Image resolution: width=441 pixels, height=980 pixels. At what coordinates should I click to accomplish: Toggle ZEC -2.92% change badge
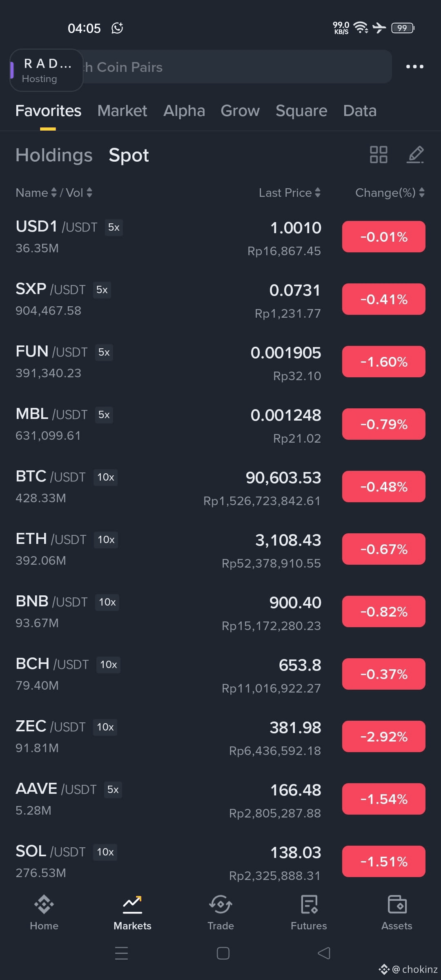click(384, 737)
